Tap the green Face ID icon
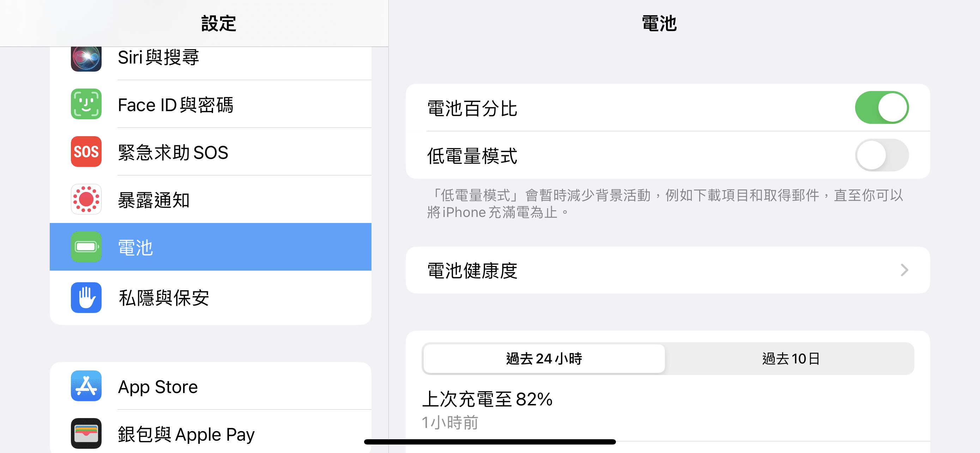Image resolution: width=980 pixels, height=453 pixels. (86, 104)
